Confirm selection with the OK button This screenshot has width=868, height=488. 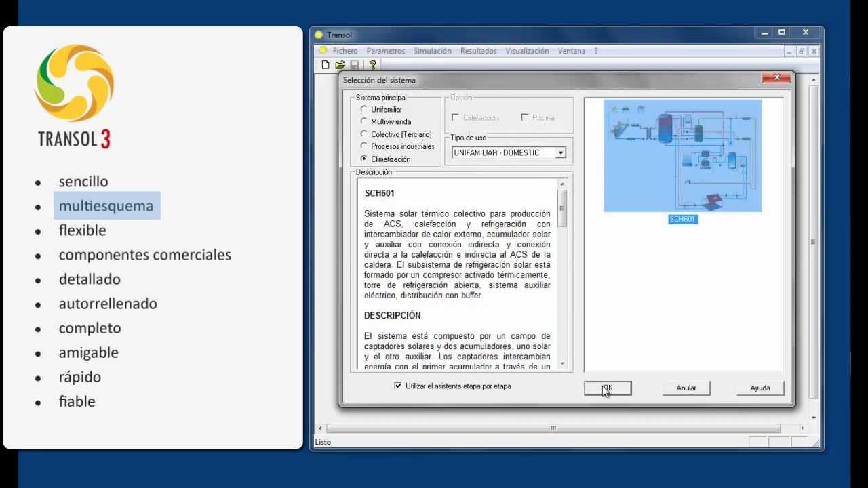tap(608, 388)
